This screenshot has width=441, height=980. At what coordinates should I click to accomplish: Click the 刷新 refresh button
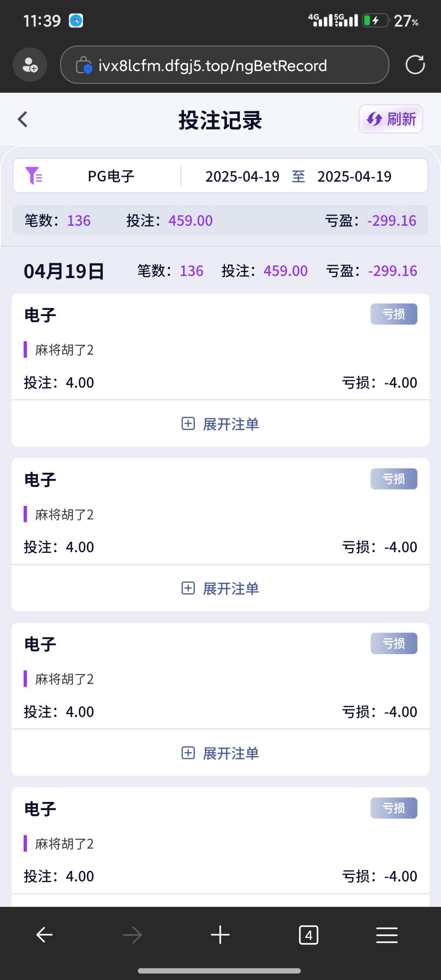pyautogui.click(x=391, y=119)
